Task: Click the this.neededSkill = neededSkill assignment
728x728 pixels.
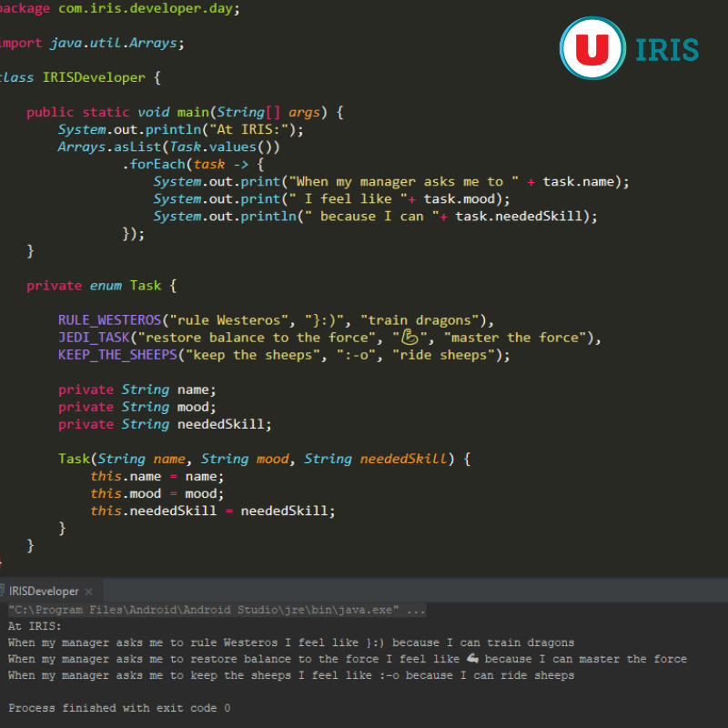Action: pyautogui.click(x=213, y=511)
